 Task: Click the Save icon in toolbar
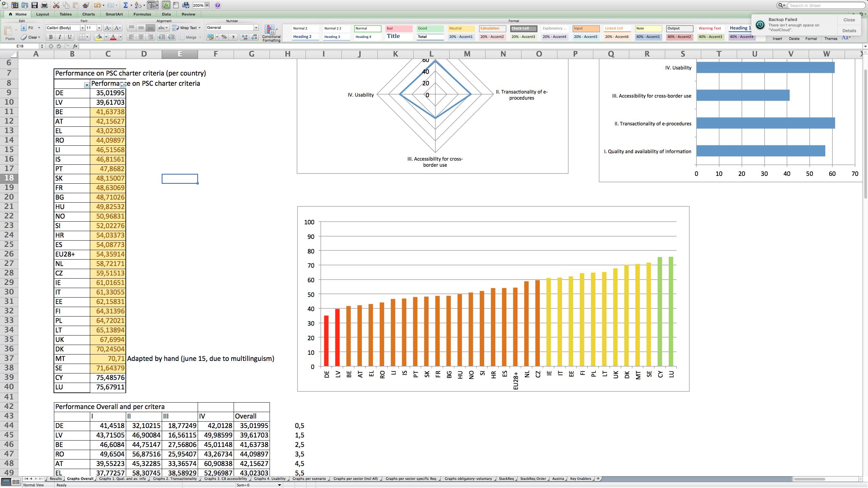point(34,5)
